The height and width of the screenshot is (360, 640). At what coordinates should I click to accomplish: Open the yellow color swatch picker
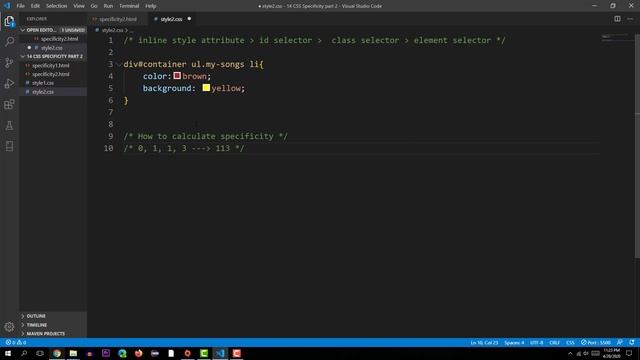click(206, 88)
